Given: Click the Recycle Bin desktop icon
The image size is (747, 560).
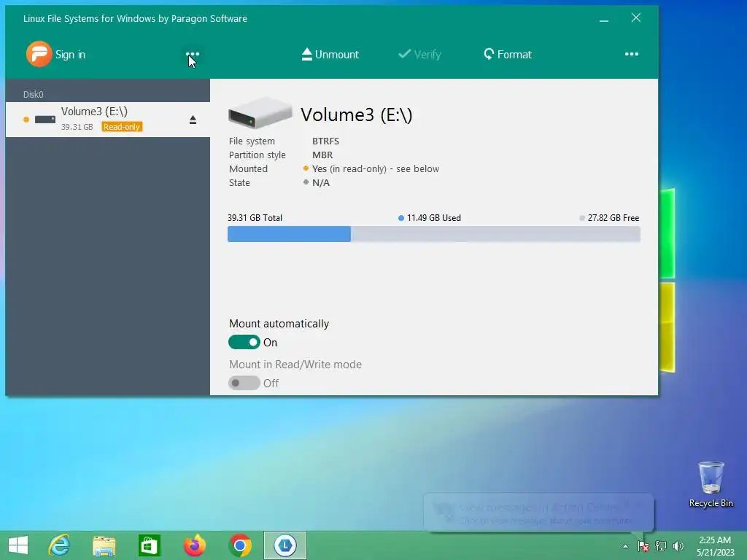Looking at the screenshot, I should click(711, 484).
